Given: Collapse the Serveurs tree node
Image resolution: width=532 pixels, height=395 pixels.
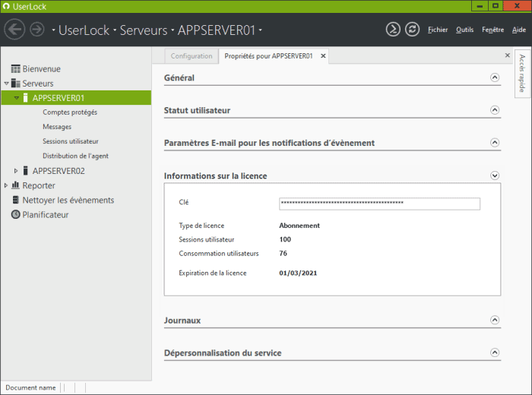Looking at the screenshot, I should click(x=6, y=84).
